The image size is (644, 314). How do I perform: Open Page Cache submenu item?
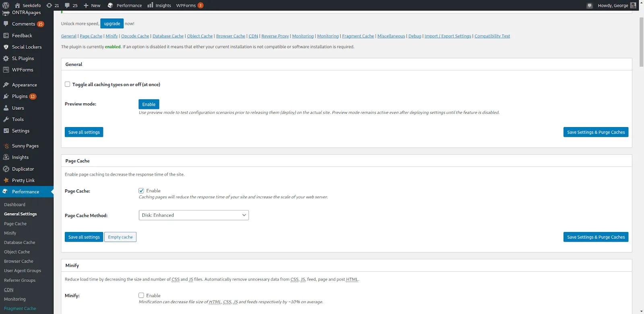[x=15, y=224]
